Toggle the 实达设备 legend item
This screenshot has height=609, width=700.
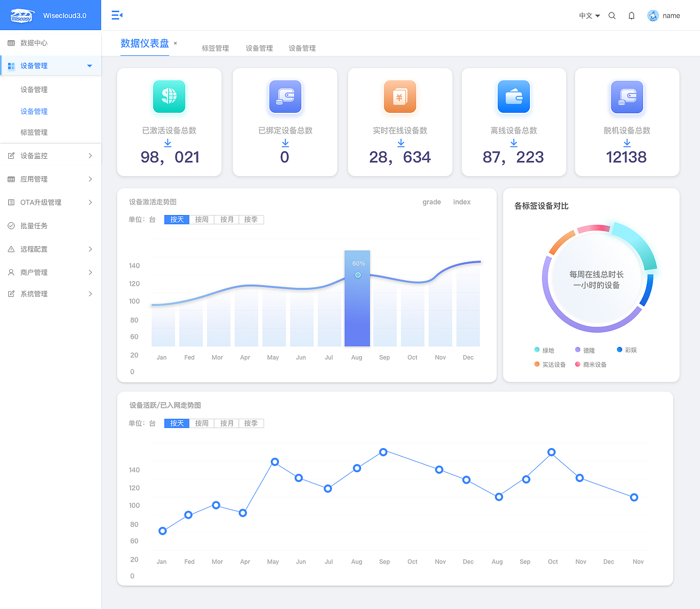[550, 364]
